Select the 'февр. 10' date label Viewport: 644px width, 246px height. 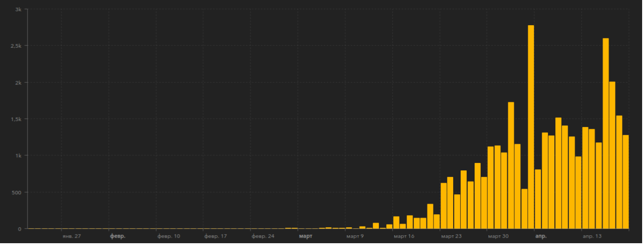[168, 236]
